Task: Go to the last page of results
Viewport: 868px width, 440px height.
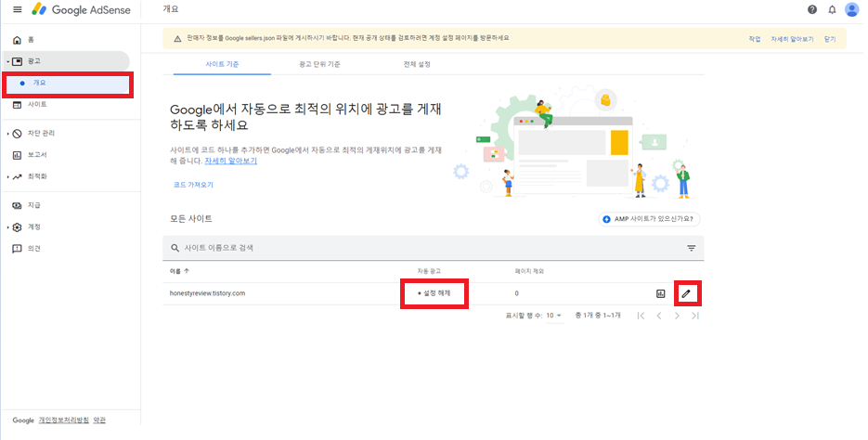Action: click(x=695, y=316)
